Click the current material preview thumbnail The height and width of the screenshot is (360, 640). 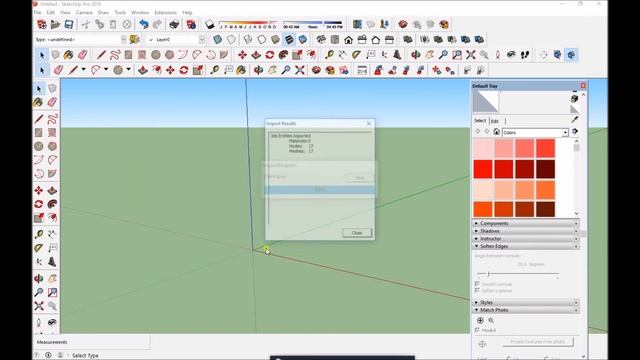tap(486, 101)
